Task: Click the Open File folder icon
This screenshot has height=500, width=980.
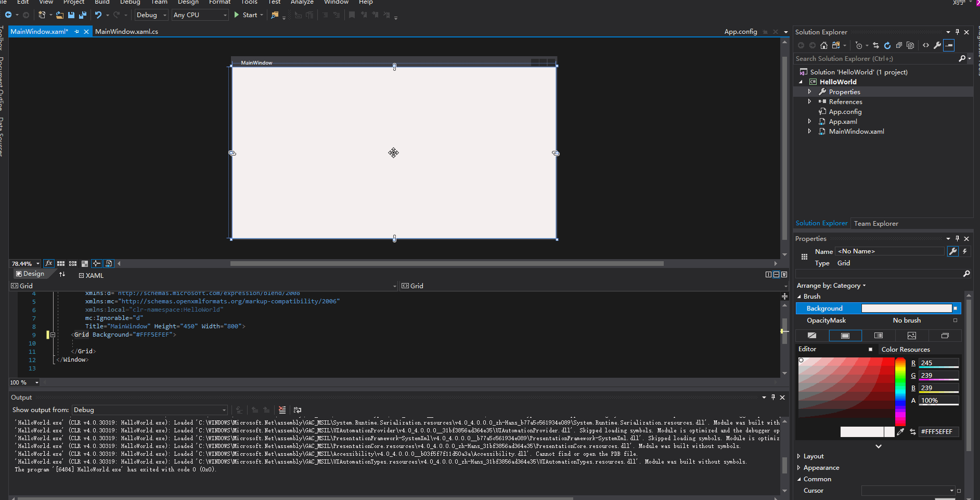Action: [60, 15]
